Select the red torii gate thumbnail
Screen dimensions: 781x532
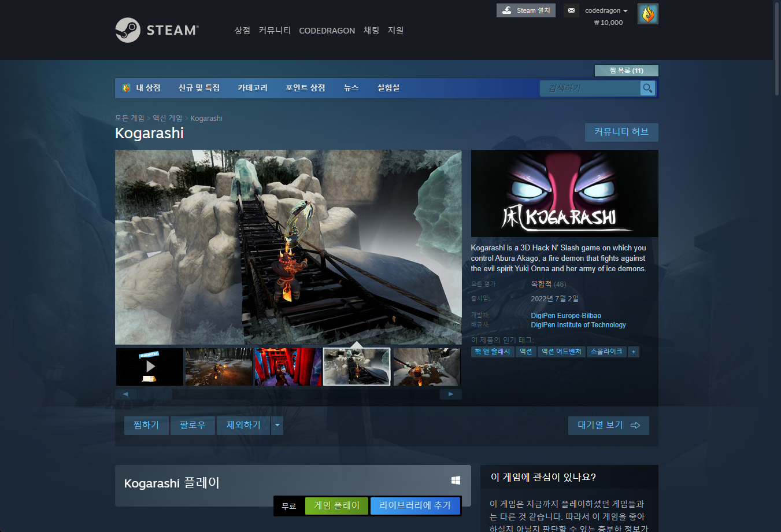pyautogui.click(x=288, y=367)
